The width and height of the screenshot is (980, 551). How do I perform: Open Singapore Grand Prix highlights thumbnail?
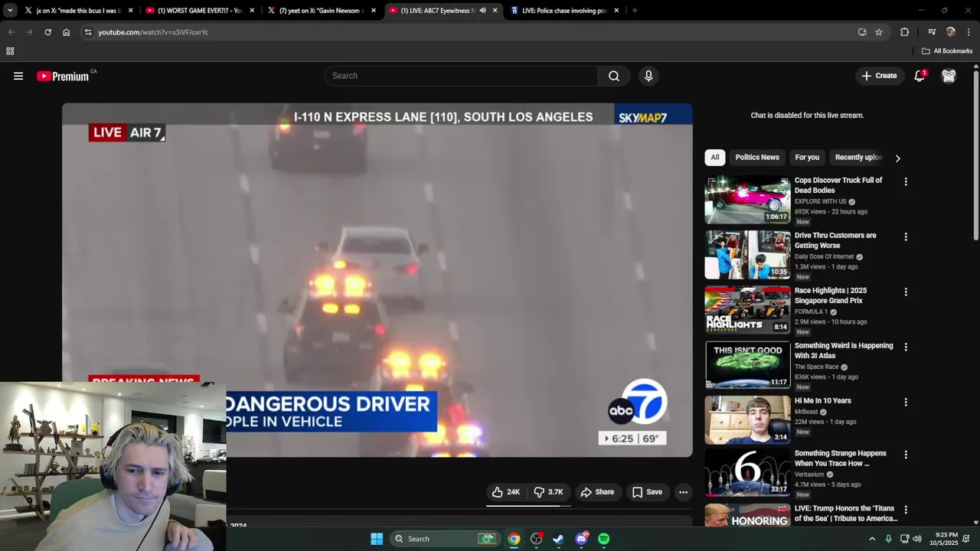coord(747,310)
